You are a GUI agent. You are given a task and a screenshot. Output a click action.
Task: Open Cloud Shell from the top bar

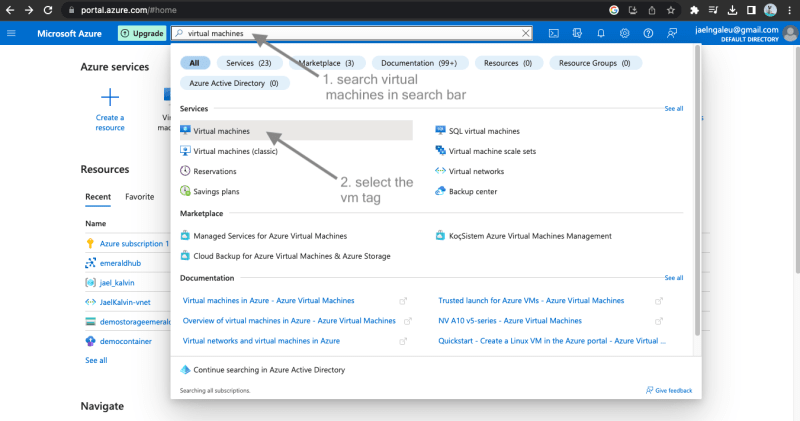point(554,33)
